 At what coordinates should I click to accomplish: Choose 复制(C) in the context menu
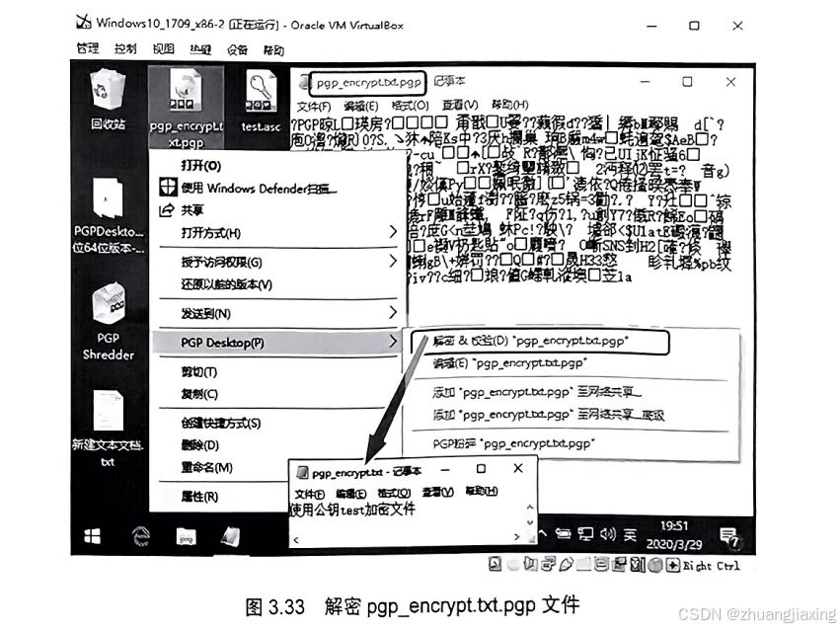199,394
